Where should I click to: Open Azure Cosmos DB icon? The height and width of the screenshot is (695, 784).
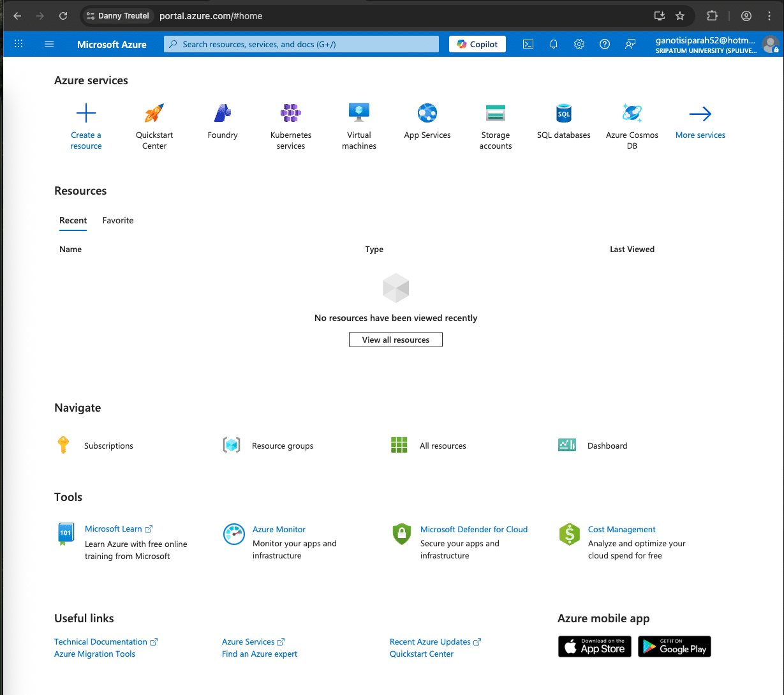tap(632, 114)
